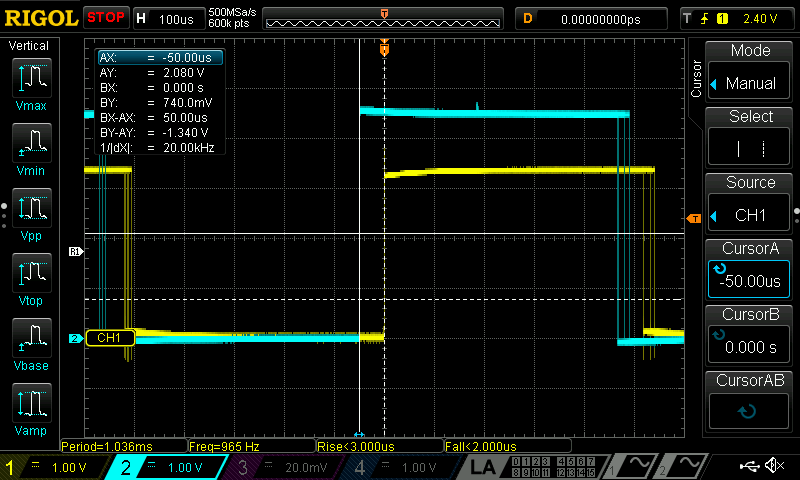This screenshot has height=480, width=800.
Task: Click the RIGOL logo
Action: pos(41,19)
